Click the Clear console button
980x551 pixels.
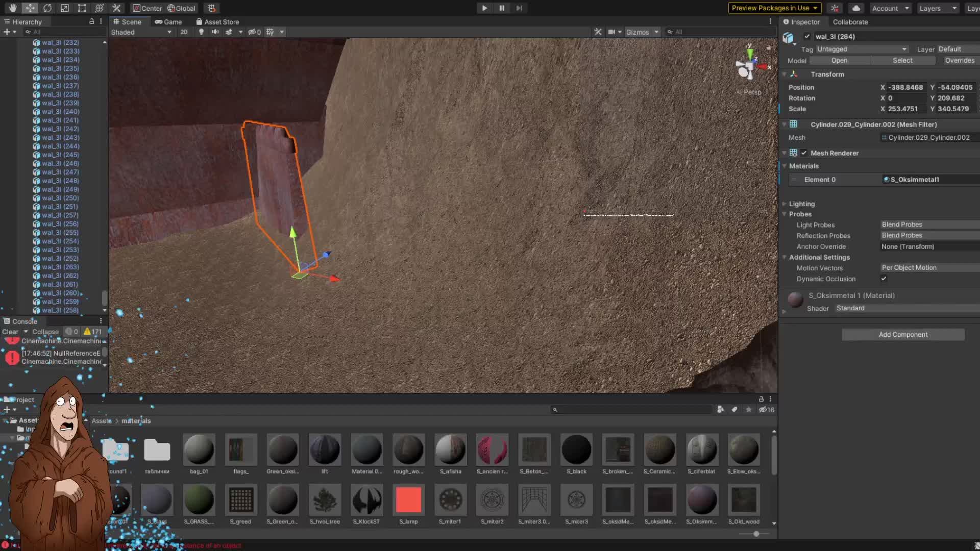(x=10, y=332)
